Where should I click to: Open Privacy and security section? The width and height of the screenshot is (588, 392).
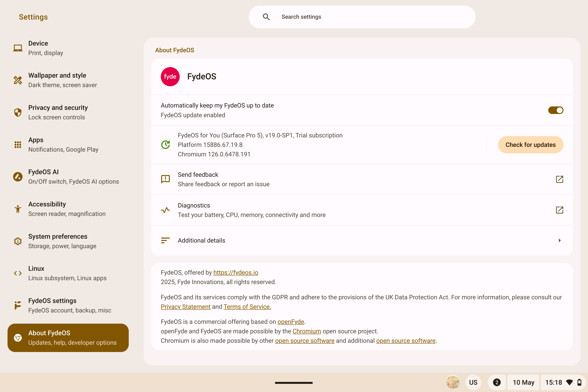pos(58,112)
